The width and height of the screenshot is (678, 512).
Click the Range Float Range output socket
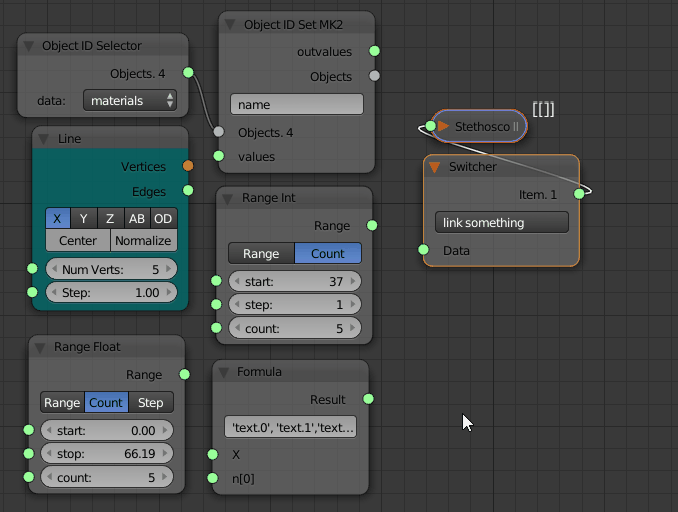[x=185, y=374]
